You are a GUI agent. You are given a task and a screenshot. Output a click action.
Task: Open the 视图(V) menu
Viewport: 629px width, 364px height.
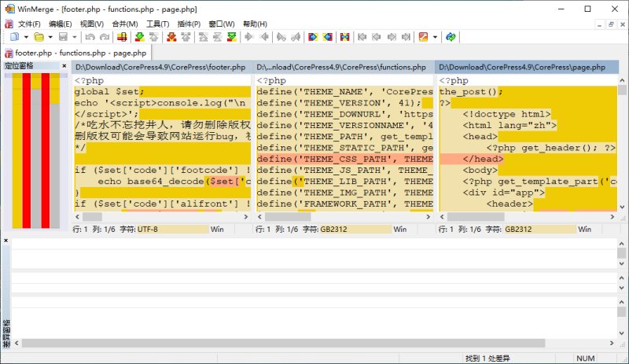click(x=92, y=24)
